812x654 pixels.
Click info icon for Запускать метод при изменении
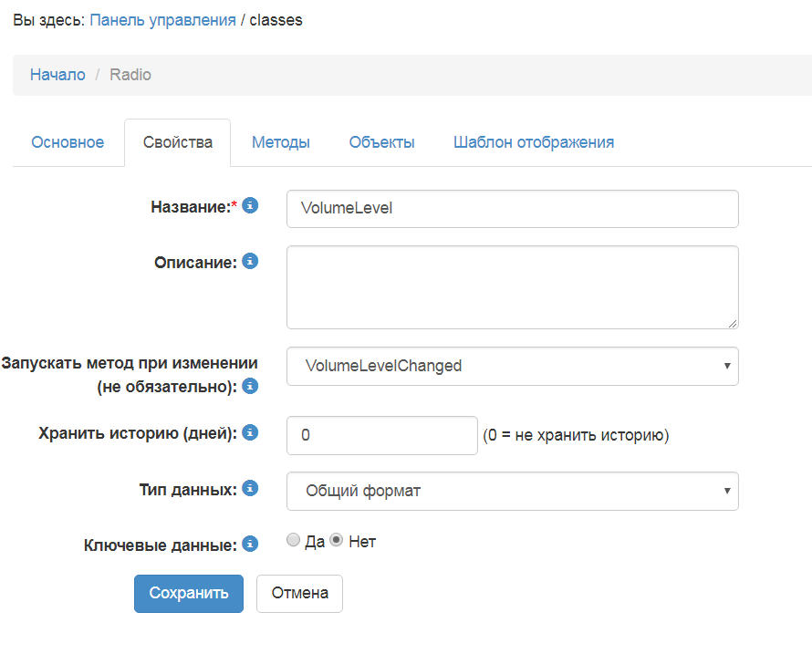250,386
